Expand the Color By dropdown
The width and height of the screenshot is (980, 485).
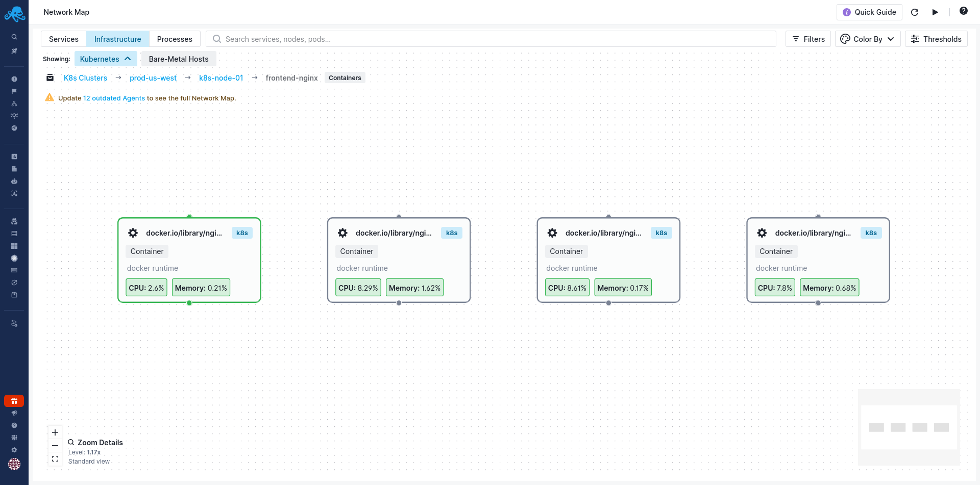coord(867,39)
